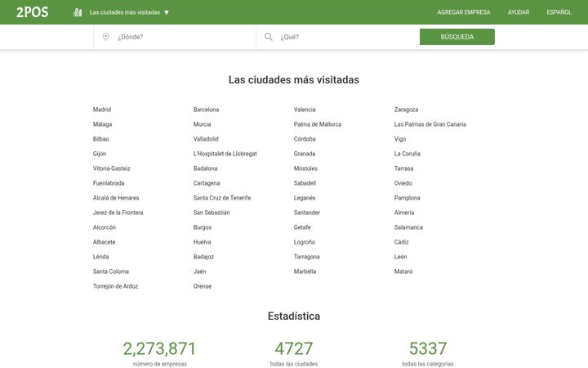588x368 pixels.
Task: Click the BÚSQUEDA button
Action: coord(457,37)
